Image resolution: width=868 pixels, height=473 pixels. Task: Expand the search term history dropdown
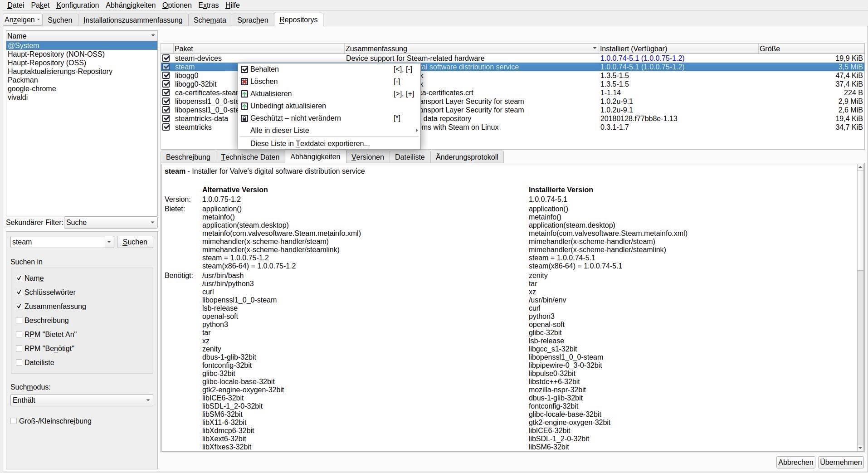[109, 242]
